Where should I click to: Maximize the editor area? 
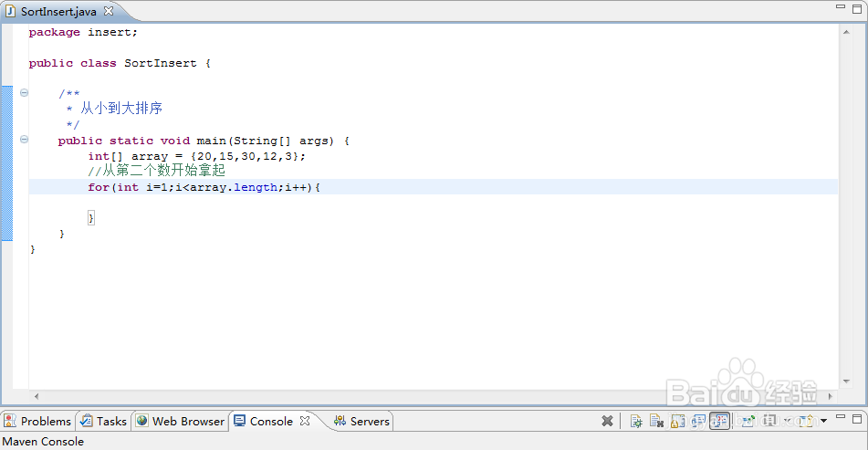[857, 9]
